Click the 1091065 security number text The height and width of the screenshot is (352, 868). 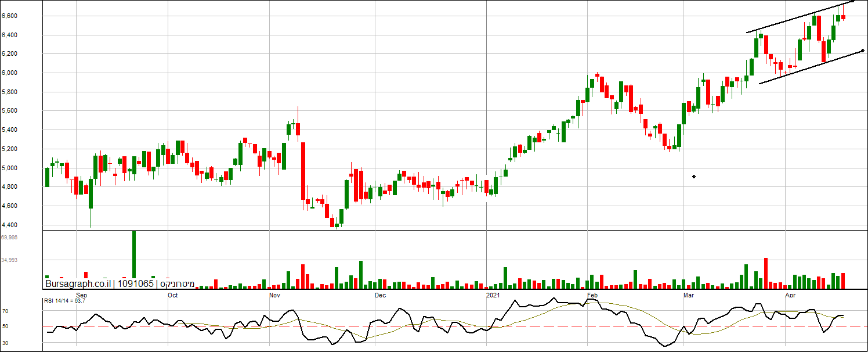click(135, 284)
